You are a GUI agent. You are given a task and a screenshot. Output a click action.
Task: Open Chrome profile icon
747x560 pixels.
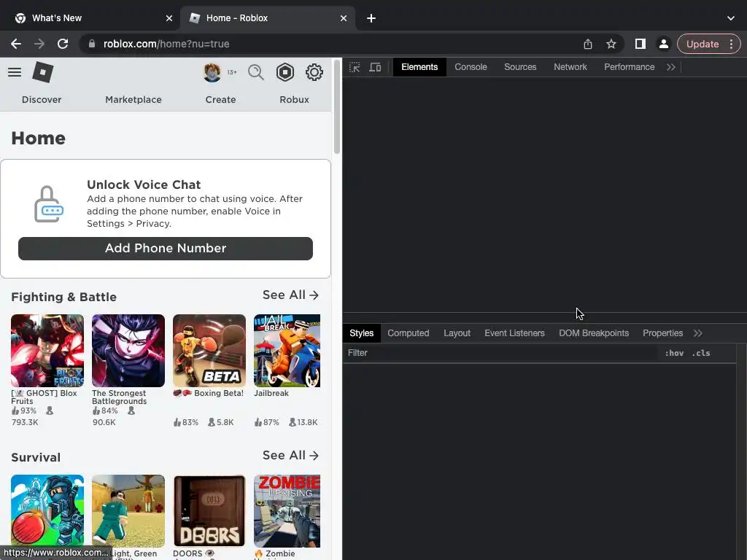[x=663, y=44]
